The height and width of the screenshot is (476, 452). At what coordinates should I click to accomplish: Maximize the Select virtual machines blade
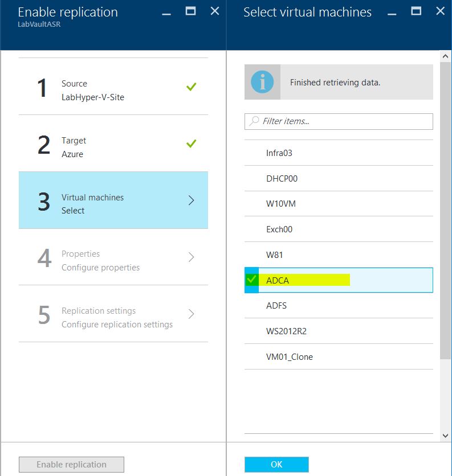click(x=416, y=11)
